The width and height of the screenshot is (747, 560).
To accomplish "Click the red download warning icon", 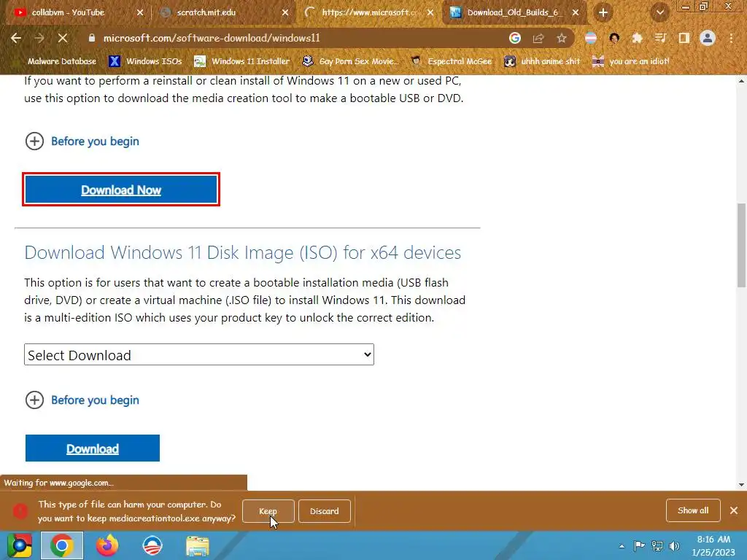I will (x=20, y=511).
